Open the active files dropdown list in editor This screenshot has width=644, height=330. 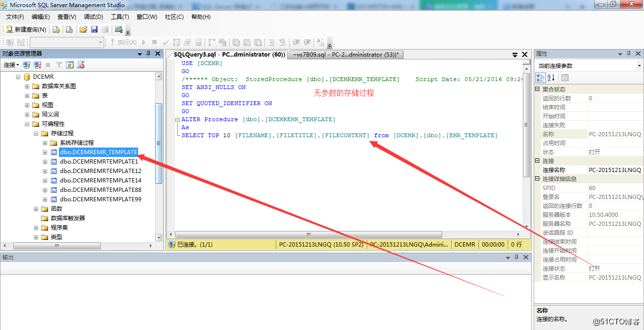tap(515, 55)
